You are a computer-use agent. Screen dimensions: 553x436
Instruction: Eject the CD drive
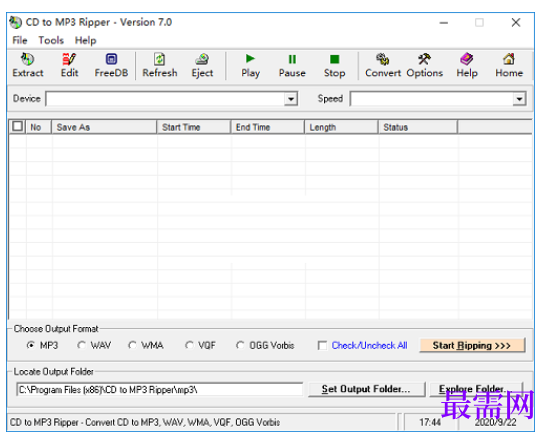click(202, 66)
